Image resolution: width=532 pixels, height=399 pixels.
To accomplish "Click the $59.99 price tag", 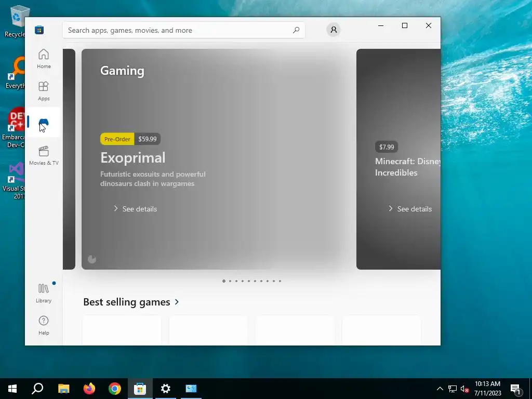I will [x=147, y=139].
